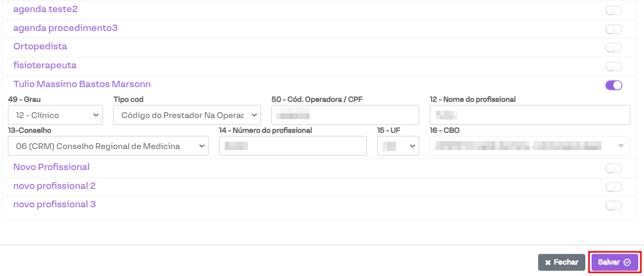Image resolution: width=644 pixels, height=276 pixels.
Task: Disable the Tulio Massimo Bastos Marsonn toggle
Action: click(x=614, y=86)
